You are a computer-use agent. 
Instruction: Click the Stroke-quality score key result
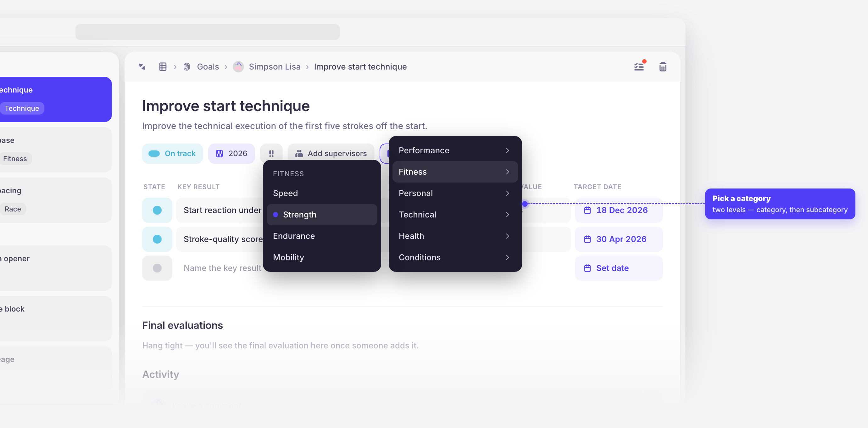point(223,239)
